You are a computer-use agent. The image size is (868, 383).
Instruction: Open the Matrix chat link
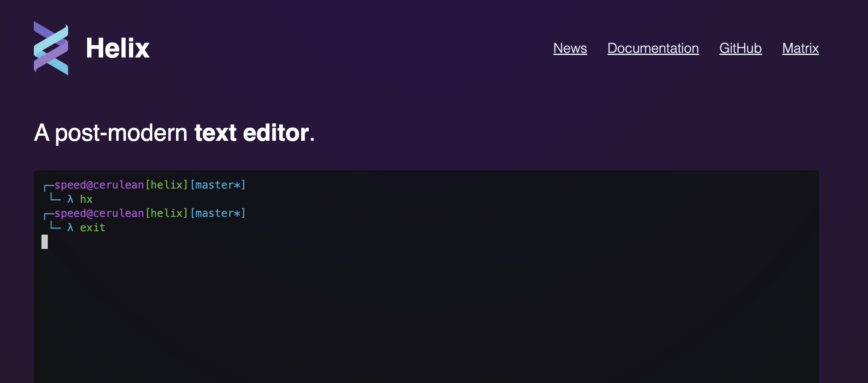[x=800, y=48]
